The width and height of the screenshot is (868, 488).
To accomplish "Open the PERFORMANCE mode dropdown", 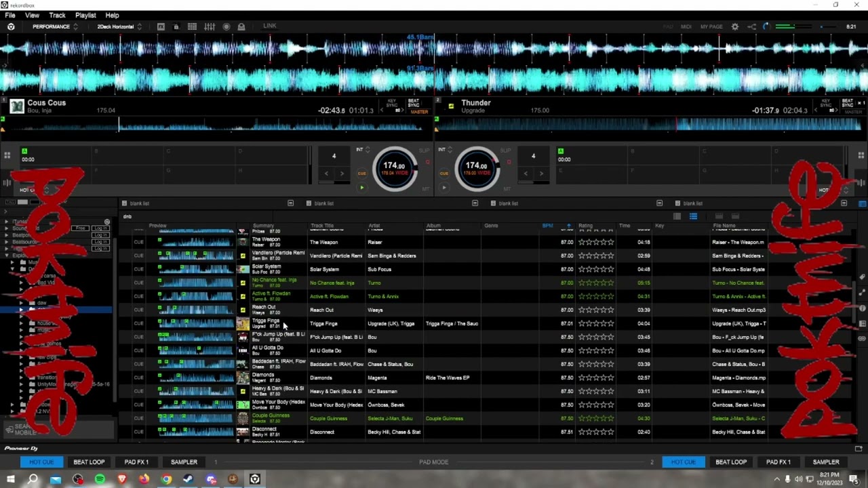I will click(x=55, y=26).
